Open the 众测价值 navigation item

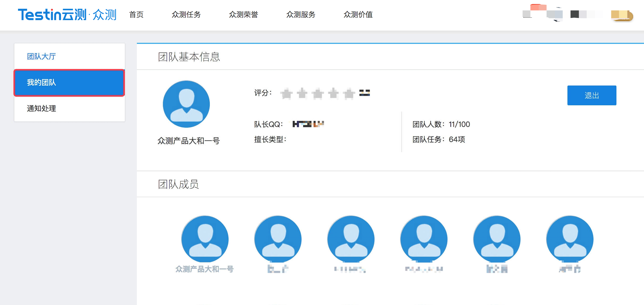click(358, 15)
